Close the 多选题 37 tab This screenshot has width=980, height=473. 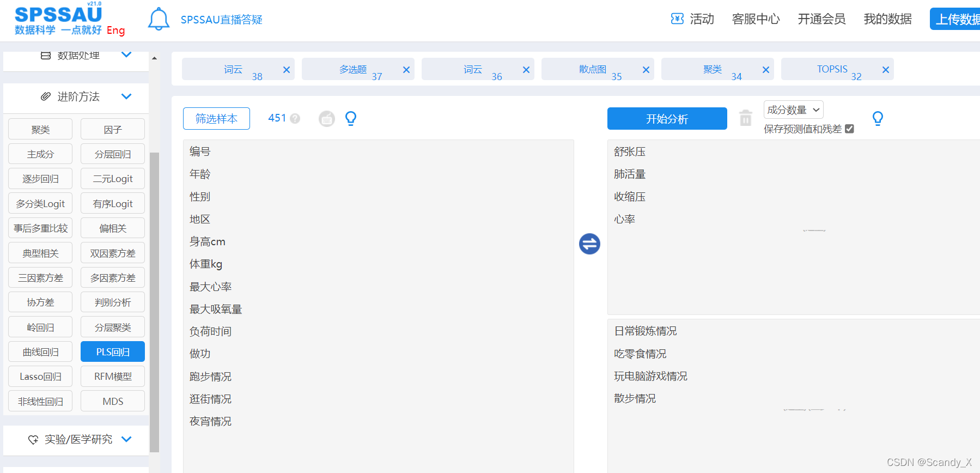(x=406, y=70)
